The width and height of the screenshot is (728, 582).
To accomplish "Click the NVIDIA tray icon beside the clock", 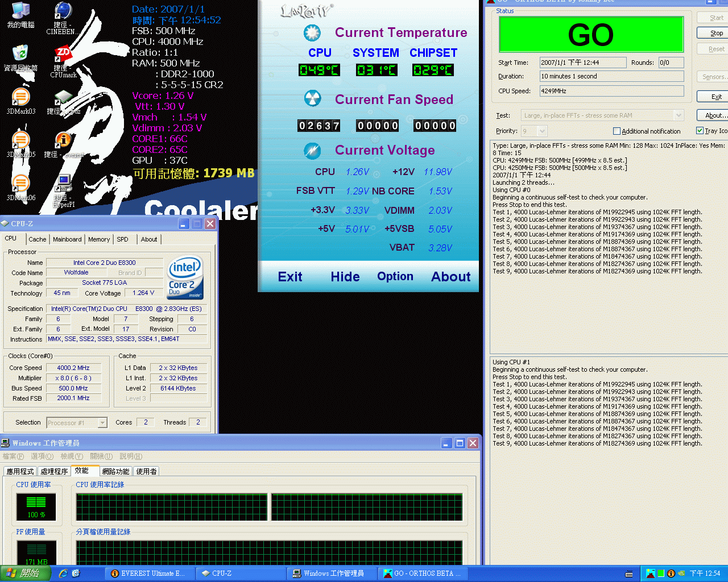I will point(681,573).
